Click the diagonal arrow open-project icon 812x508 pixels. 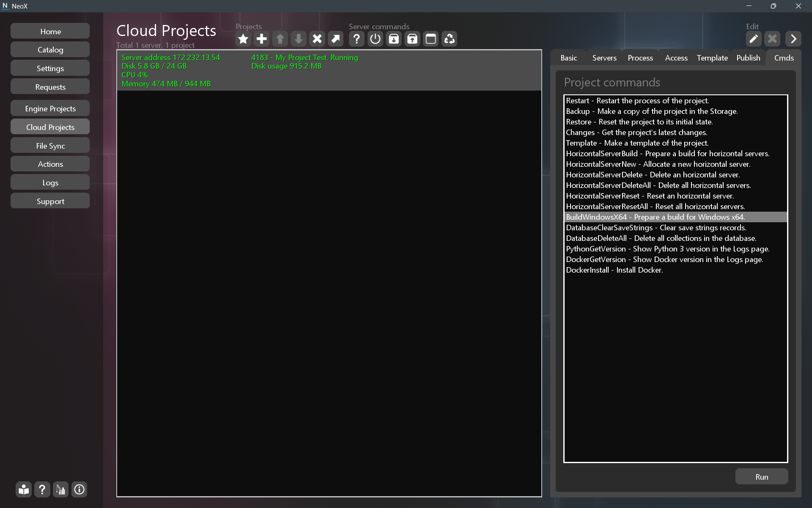click(x=335, y=39)
